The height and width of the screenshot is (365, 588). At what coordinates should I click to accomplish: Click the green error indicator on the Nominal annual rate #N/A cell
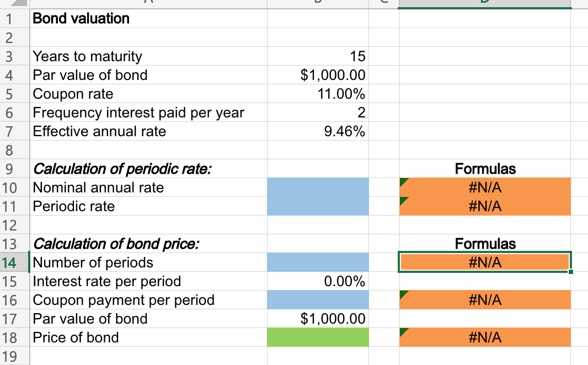[x=402, y=182]
